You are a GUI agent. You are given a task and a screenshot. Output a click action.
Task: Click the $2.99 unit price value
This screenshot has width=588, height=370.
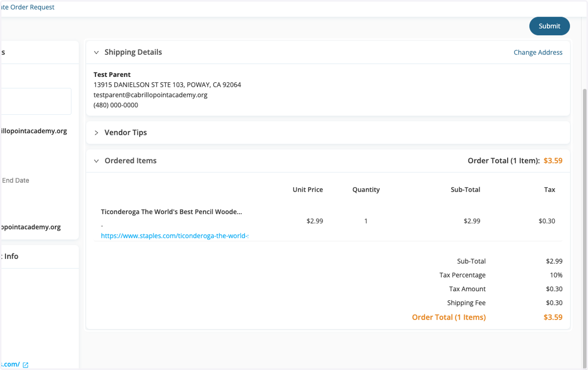pos(315,221)
